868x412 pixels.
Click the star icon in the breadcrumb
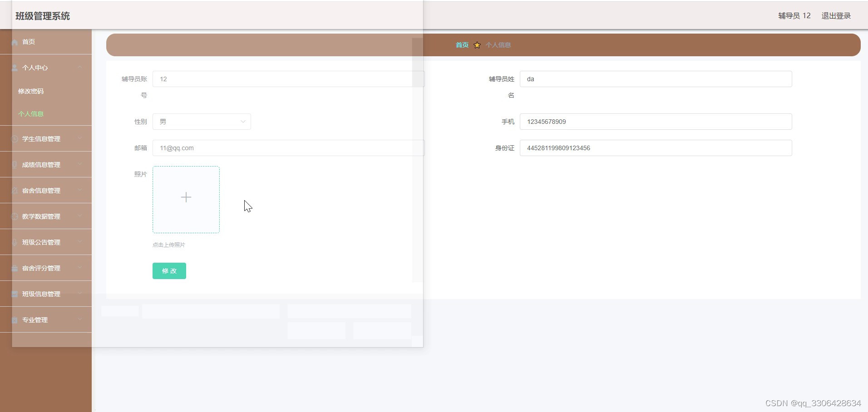[x=477, y=45]
